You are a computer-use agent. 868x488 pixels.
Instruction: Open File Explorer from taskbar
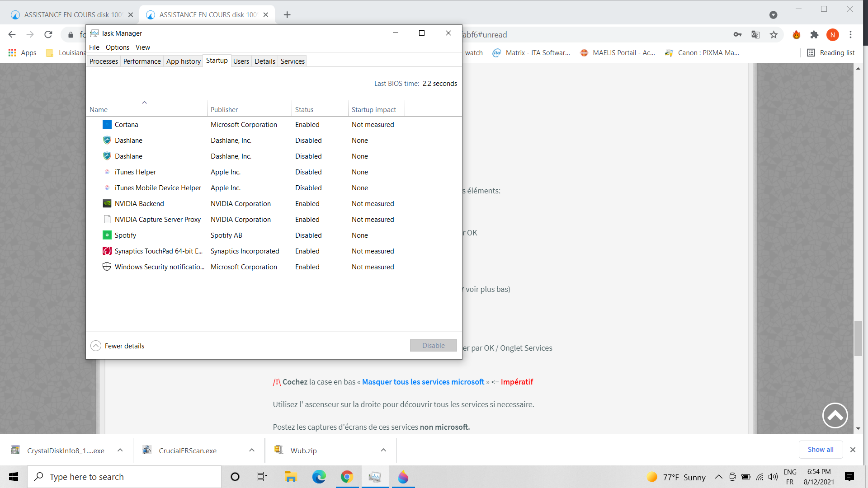(x=290, y=477)
